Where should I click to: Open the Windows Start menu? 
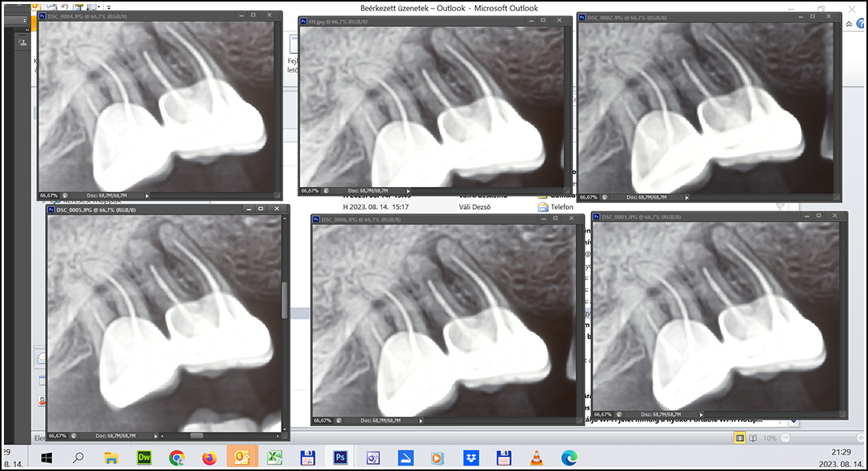click(x=47, y=457)
